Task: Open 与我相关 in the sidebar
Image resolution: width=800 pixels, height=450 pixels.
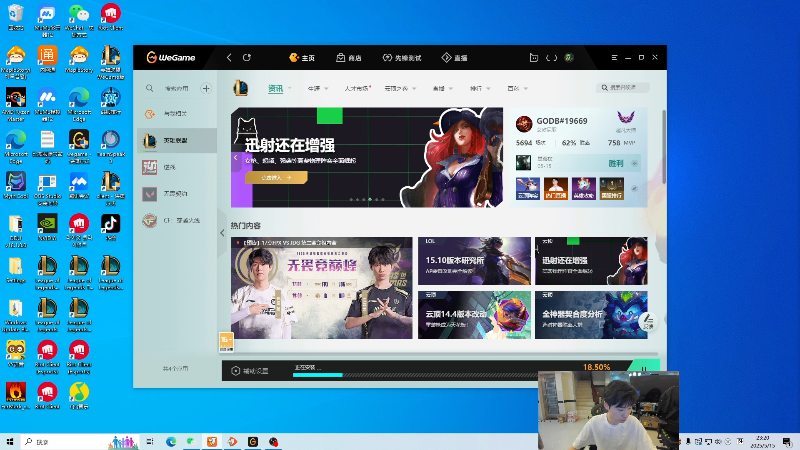Action: (177, 114)
